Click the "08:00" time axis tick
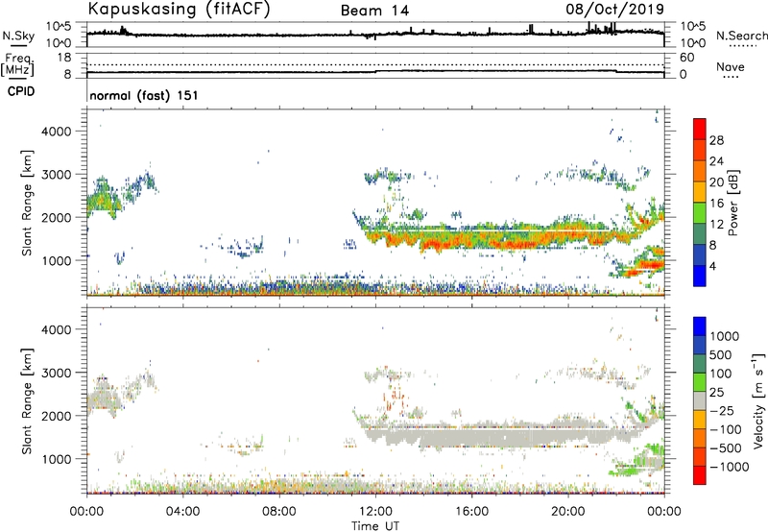This screenshot has height=532, width=768. [279, 512]
